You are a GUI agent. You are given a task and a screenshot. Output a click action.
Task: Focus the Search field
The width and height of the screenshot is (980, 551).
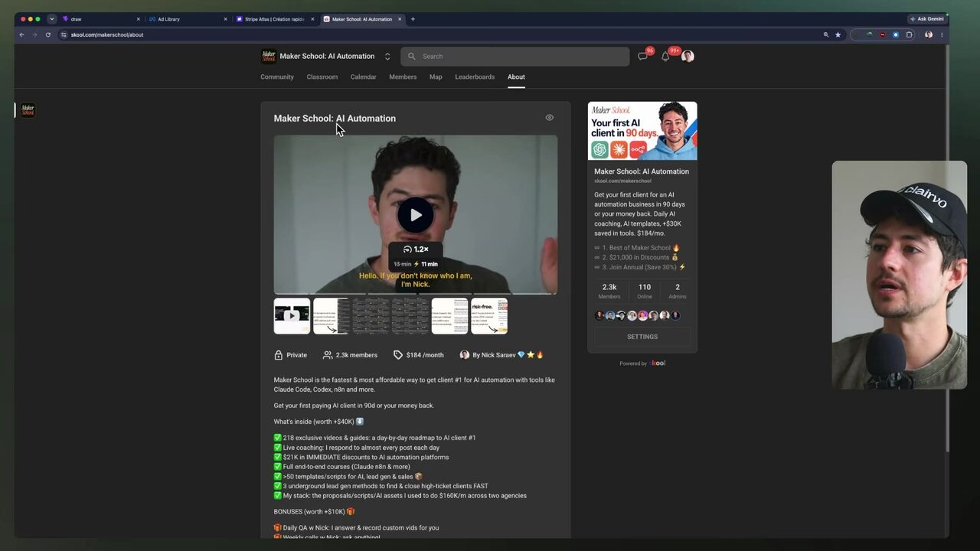[514, 56]
